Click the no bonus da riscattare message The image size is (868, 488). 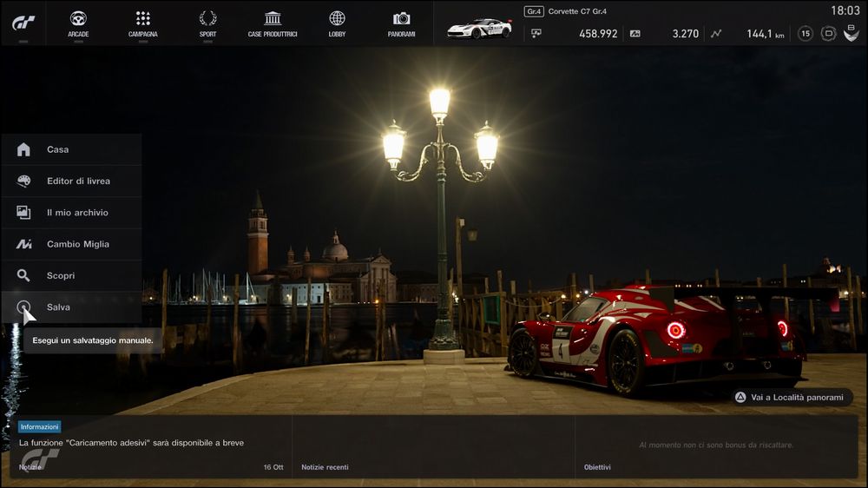[x=716, y=445]
